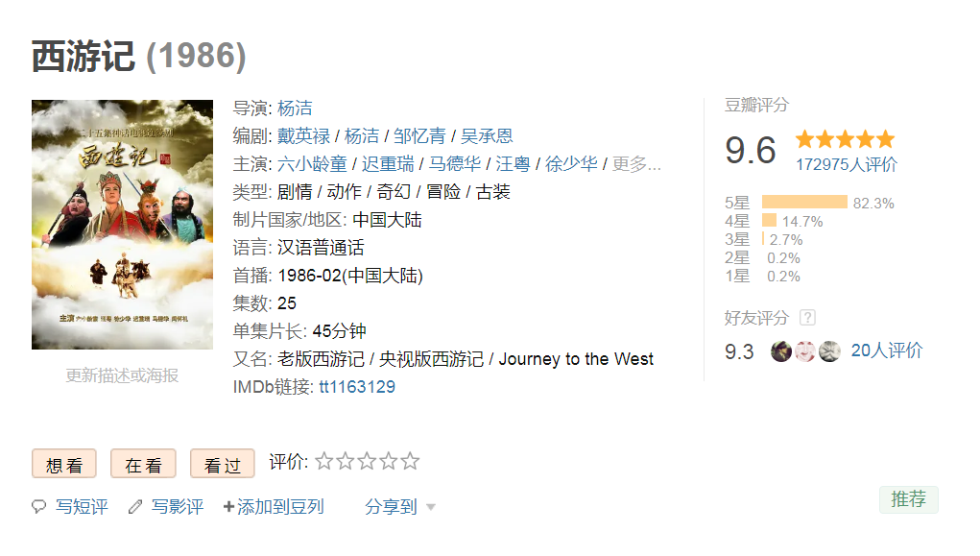Expand the 分享到 dropdown arrow
The height and width of the screenshot is (556, 980).
tap(431, 507)
